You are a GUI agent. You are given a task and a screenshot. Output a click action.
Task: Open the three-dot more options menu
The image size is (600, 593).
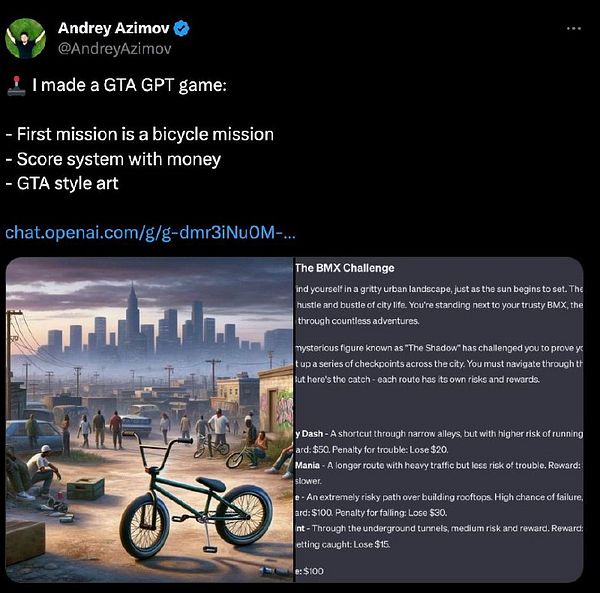(x=574, y=28)
